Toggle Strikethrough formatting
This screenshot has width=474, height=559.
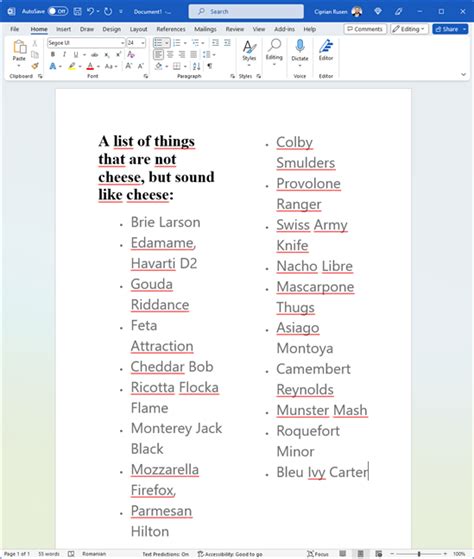[94, 55]
